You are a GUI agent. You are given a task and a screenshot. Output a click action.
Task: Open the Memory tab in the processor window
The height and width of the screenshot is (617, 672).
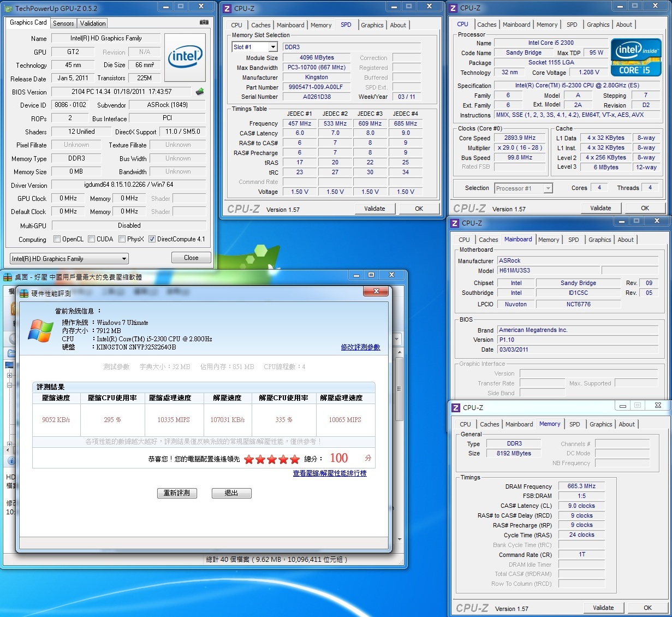(547, 25)
